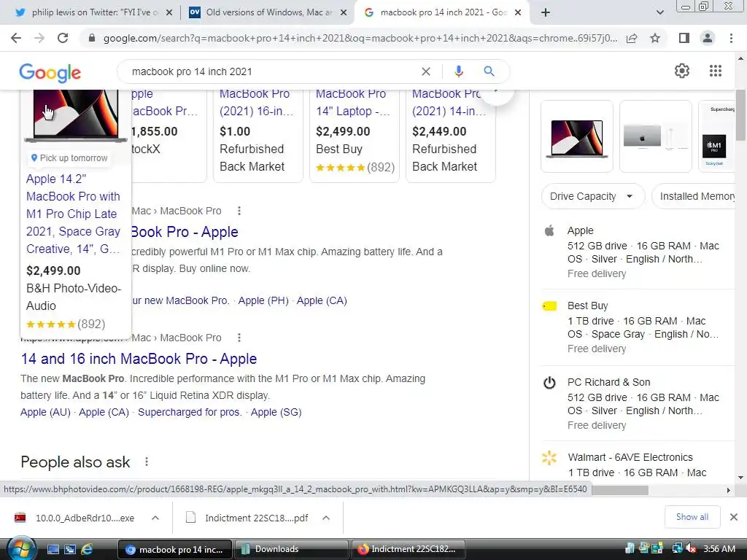The image size is (747, 560).
Task: Close the downloads bar
Action: pos(734,517)
